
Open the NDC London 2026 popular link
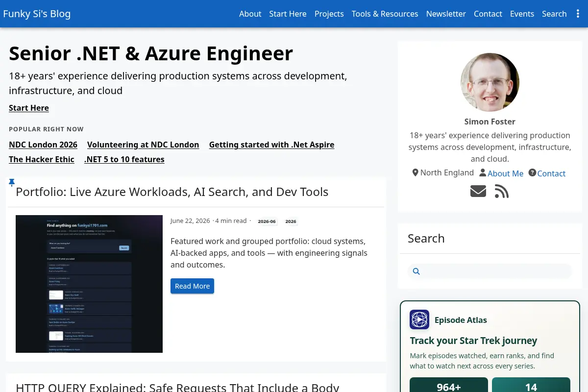coord(43,145)
